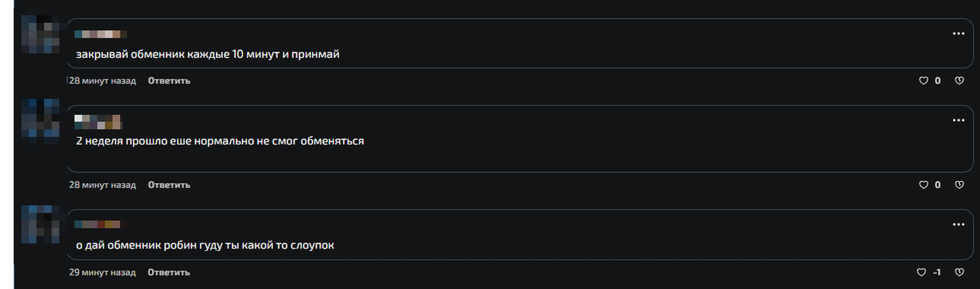Dislike the 'робин гуду' comment
Viewport: 980px width, 289px height.
959,273
